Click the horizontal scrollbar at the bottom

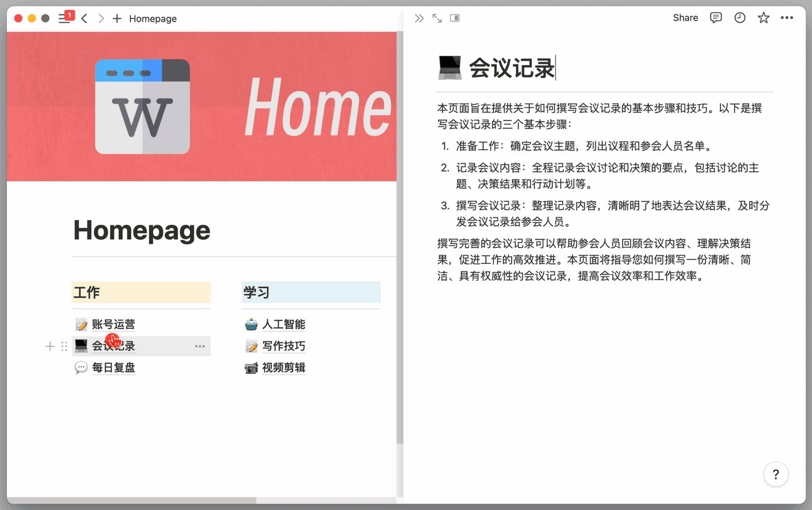tap(132, 500)
